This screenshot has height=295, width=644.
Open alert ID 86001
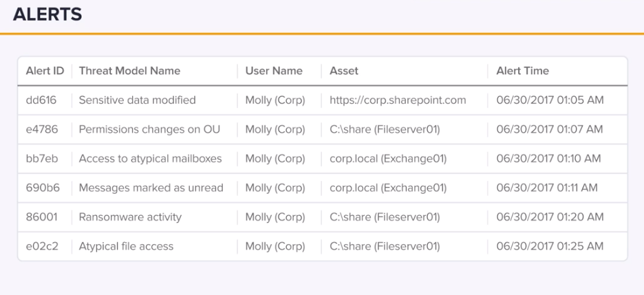41,217
